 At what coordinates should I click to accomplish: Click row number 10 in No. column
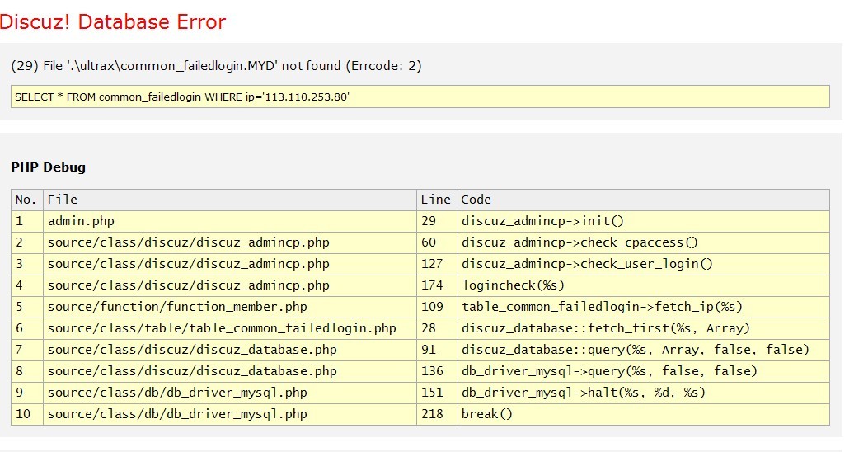coord(27,414)
